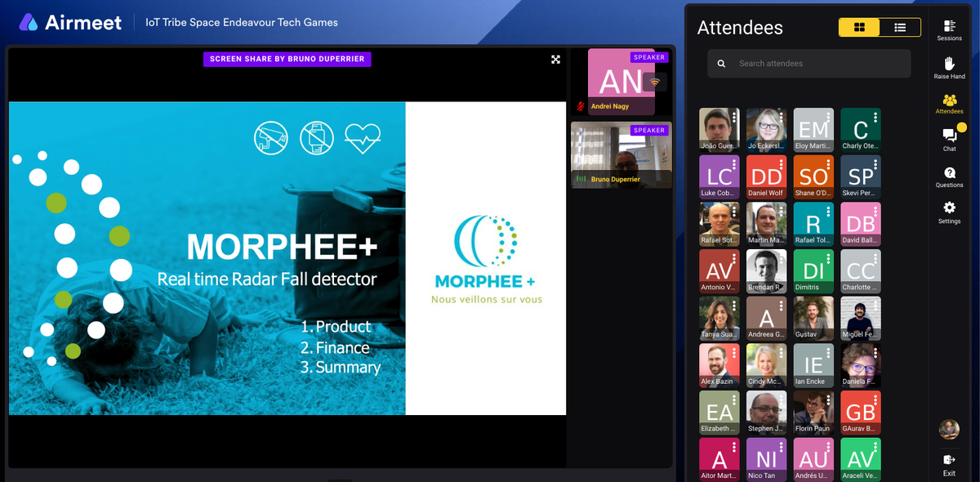Open Tanya Sua... attendee card
This screenshot has width=980, height=482.
point(719,318)
